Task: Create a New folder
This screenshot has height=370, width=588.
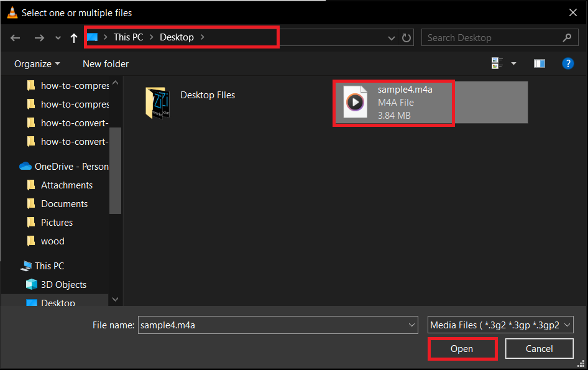Action: coord(105,63)
